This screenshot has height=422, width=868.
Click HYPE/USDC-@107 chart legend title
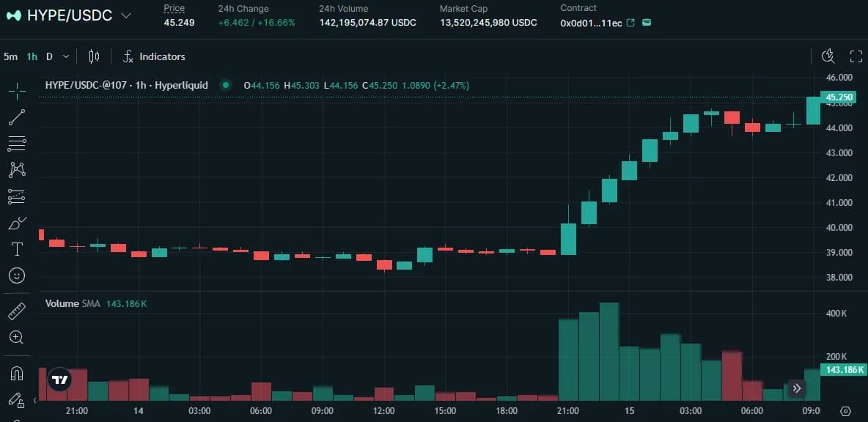point(127,85)
